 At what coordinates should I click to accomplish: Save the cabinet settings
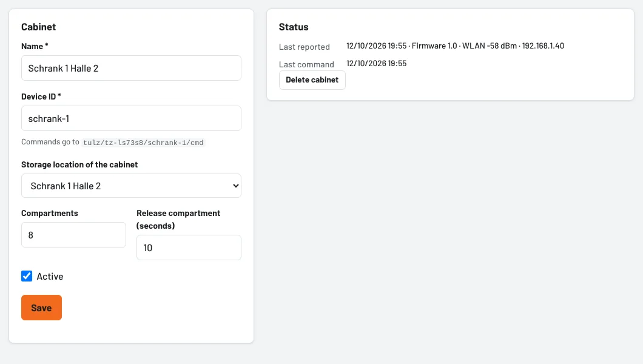click(x=41, y=308)
